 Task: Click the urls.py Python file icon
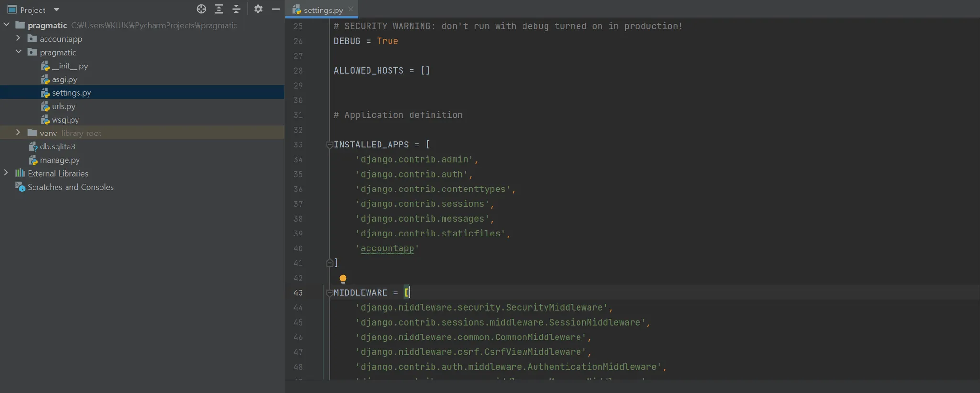[45, 106]
